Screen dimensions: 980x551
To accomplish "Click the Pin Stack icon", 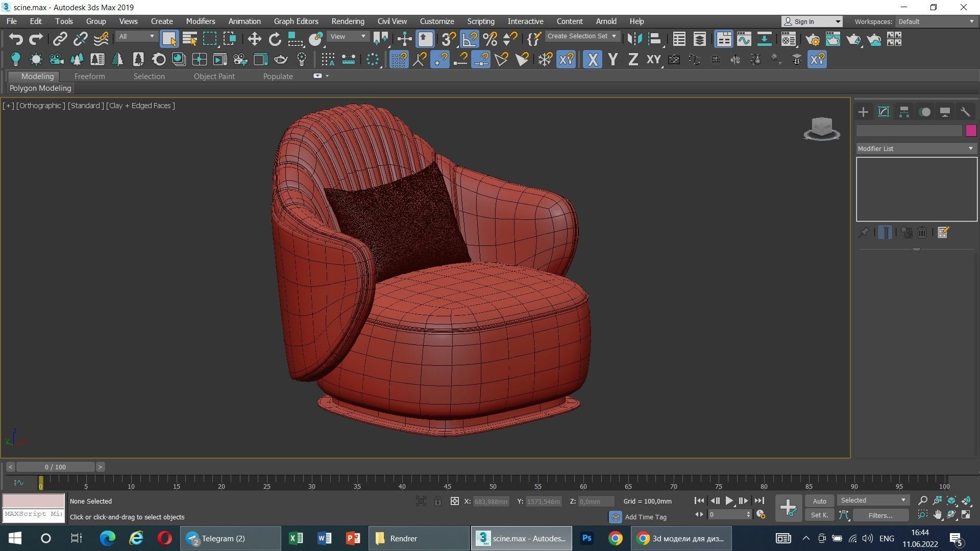I will [x=864, y=233].
